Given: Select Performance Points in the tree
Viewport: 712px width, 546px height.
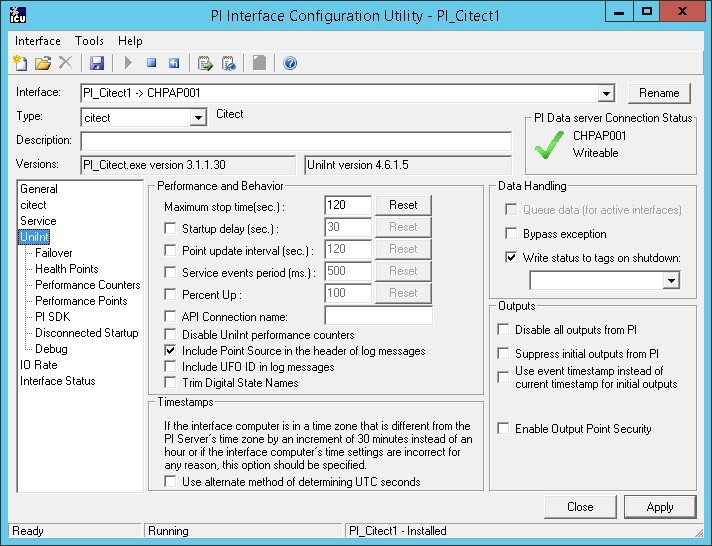Looking at the screenshot, I should click(x=81, y=301).
